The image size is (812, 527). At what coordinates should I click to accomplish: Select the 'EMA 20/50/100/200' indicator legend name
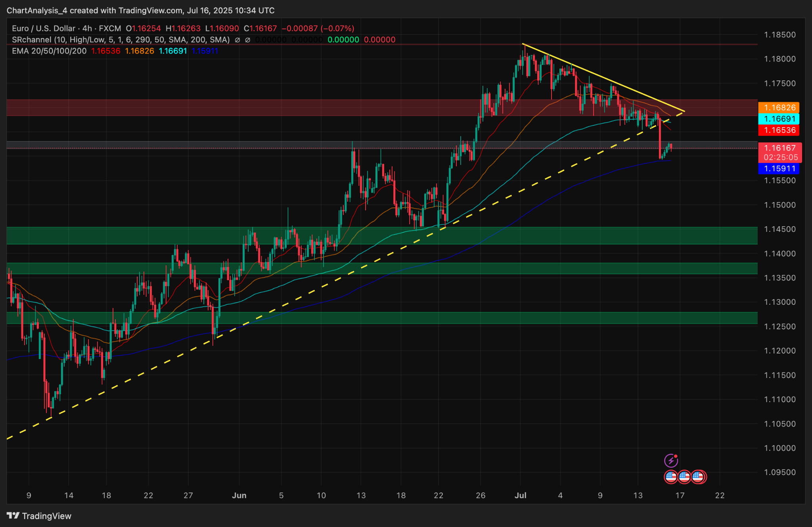pyautogui.click(x=49, y=51)
